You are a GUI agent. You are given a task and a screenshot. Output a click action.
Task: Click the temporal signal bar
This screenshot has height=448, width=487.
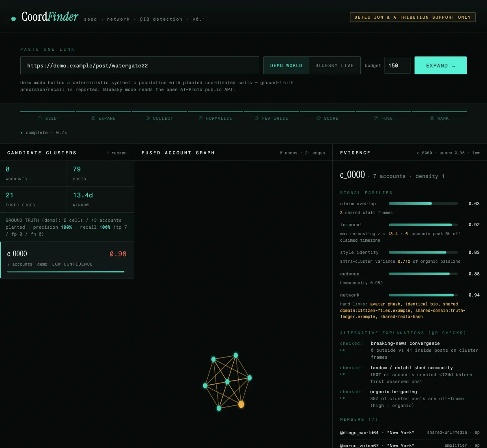[x=423, y=225]
